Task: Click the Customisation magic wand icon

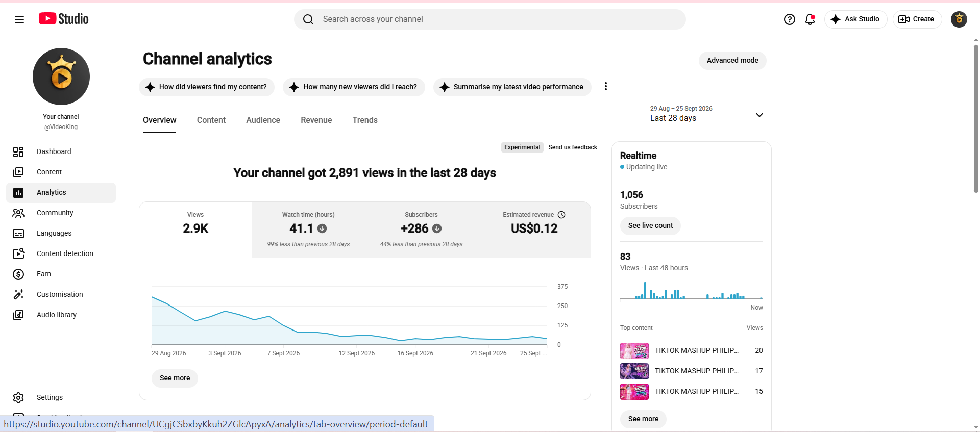Action: [x=18, y=295]
